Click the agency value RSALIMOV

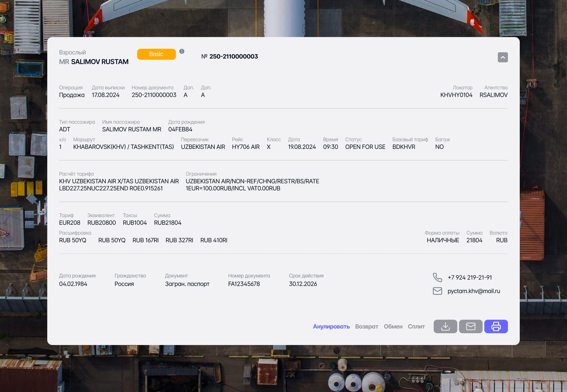493,95
